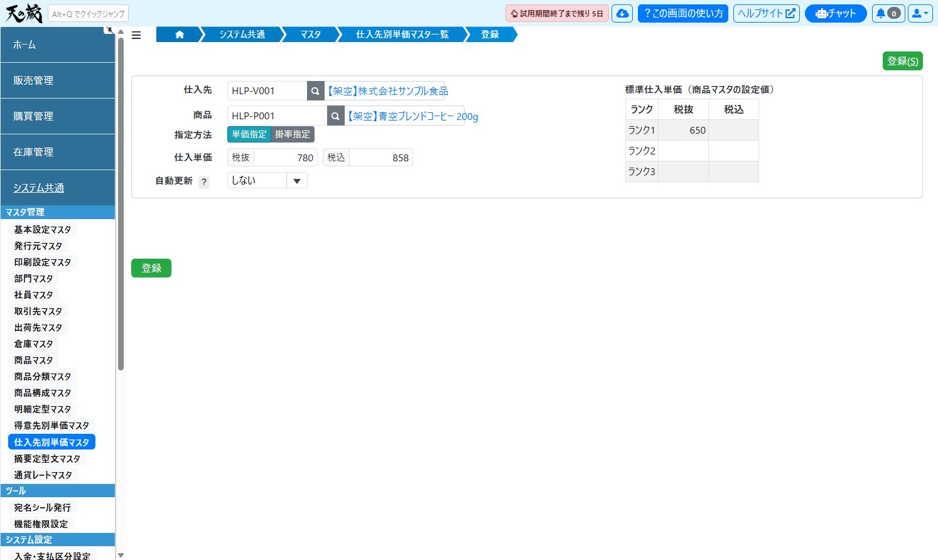This screenshot has height=560, width=938.
Task: Click the green 登録(S) button at top right
Action: click(x=903, y=61)
